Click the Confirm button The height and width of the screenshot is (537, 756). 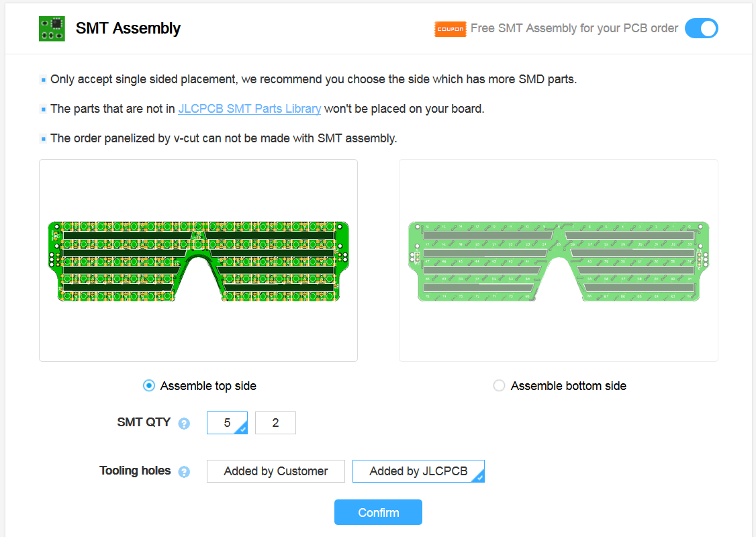[378, 511]
